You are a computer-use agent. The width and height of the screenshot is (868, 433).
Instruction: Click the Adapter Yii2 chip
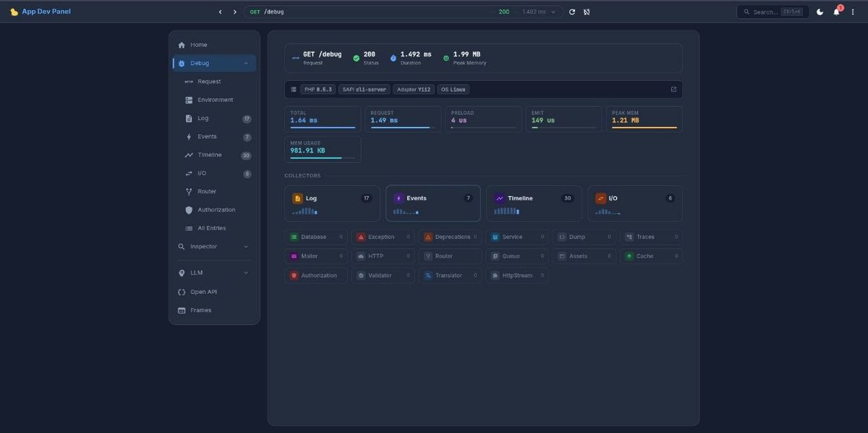click(x=414, y=90)
